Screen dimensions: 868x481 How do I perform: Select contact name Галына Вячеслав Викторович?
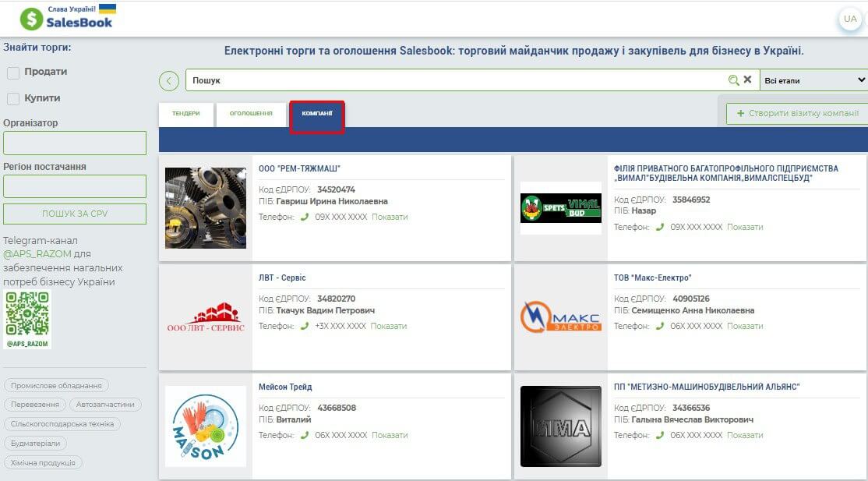pyautogui.click(x=693, y=419)
